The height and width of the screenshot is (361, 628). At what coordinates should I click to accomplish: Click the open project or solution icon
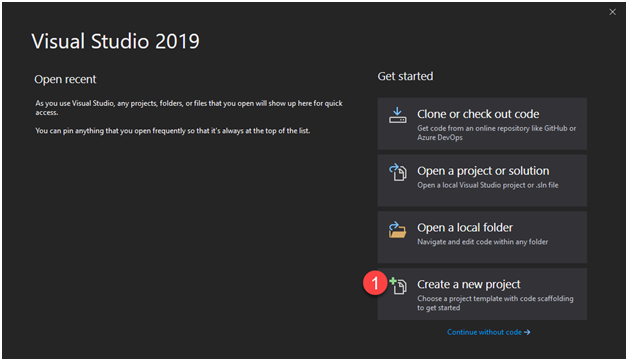coord(398,172)
